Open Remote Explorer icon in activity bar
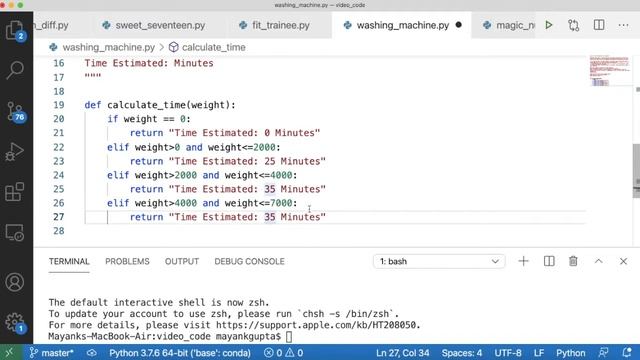640x360 pixels. pos(15,233)
